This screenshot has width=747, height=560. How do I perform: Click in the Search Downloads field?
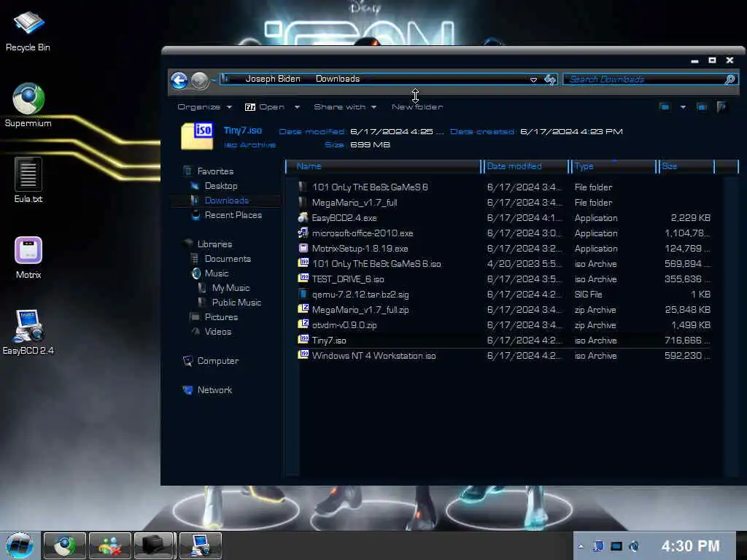pyautogui.click(x=643, y=79)
